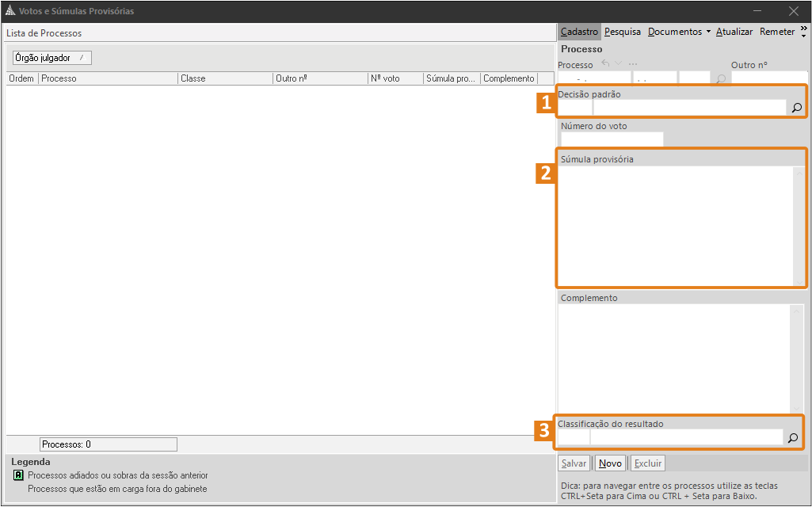Expand the toolbar overflow chevron
Image resolution: width=812 pixels, height=507 pixels.
804,32
